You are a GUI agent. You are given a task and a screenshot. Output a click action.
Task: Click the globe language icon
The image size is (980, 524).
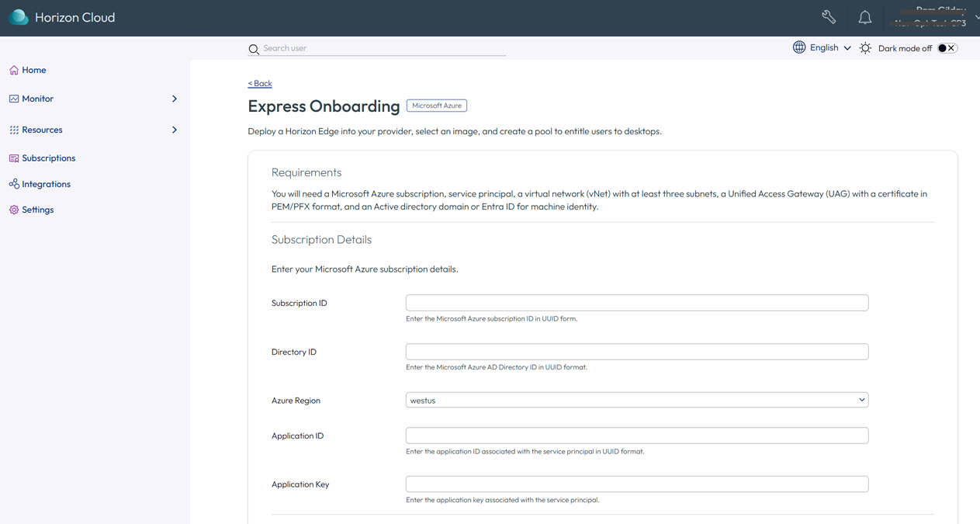click(799, 47)
